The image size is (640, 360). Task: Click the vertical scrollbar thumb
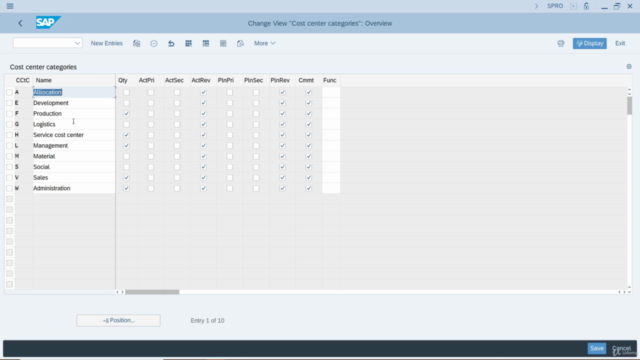(x=629, y=106)
